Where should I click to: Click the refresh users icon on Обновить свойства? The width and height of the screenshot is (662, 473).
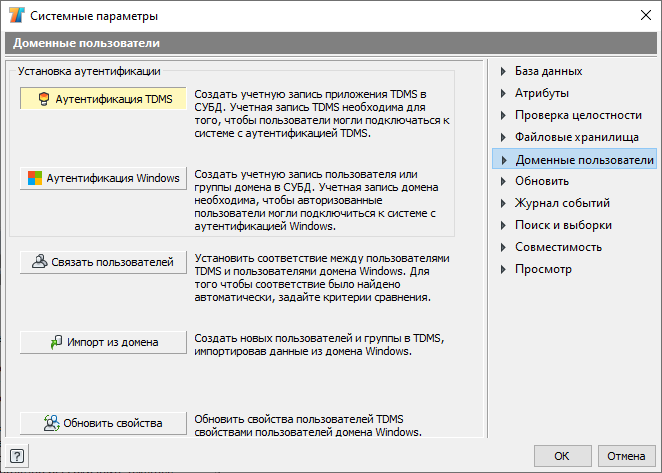(52, 423)
